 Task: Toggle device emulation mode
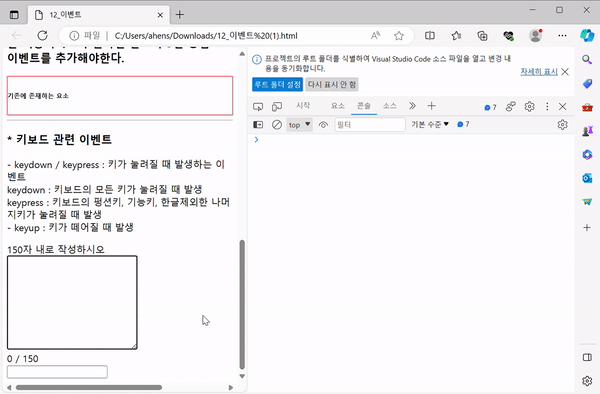pyautogui.click(x=277, y=106)
